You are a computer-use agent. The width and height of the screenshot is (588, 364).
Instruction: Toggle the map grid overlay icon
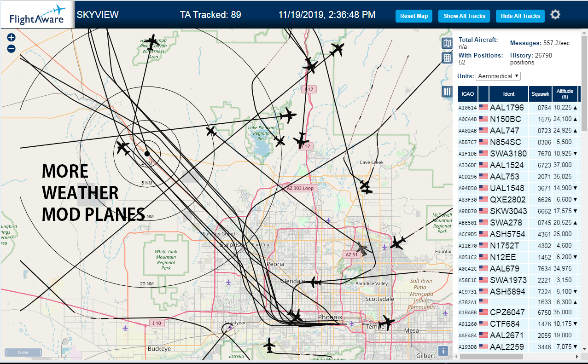click(x=447, y=58)
